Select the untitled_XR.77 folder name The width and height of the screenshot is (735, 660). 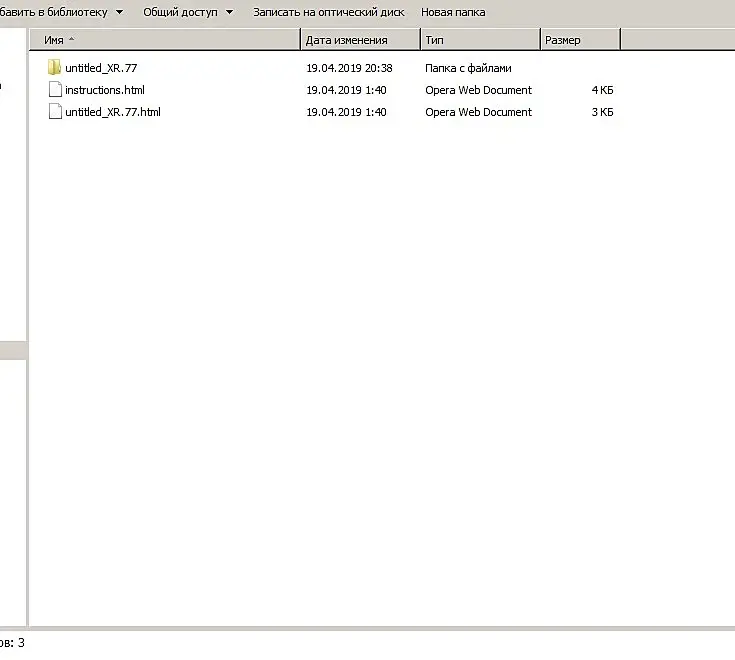pyautogui.click(x=101, y=68)
